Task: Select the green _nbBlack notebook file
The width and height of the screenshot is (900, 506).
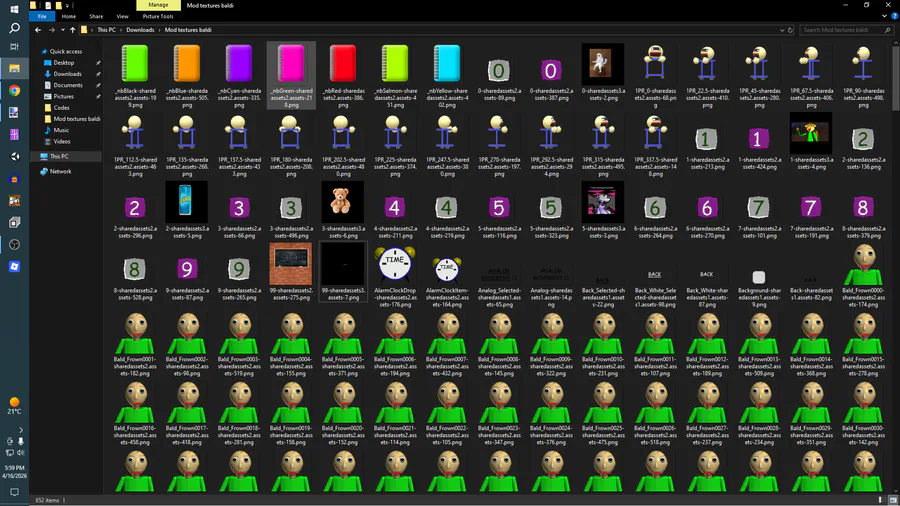Action: pos(135,76)
